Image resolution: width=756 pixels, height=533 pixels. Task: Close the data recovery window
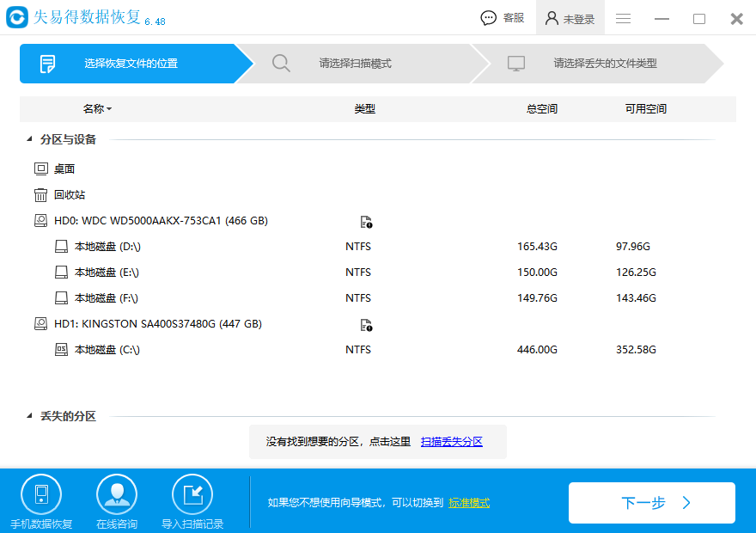pyautogui.click(x=737, y=19)
